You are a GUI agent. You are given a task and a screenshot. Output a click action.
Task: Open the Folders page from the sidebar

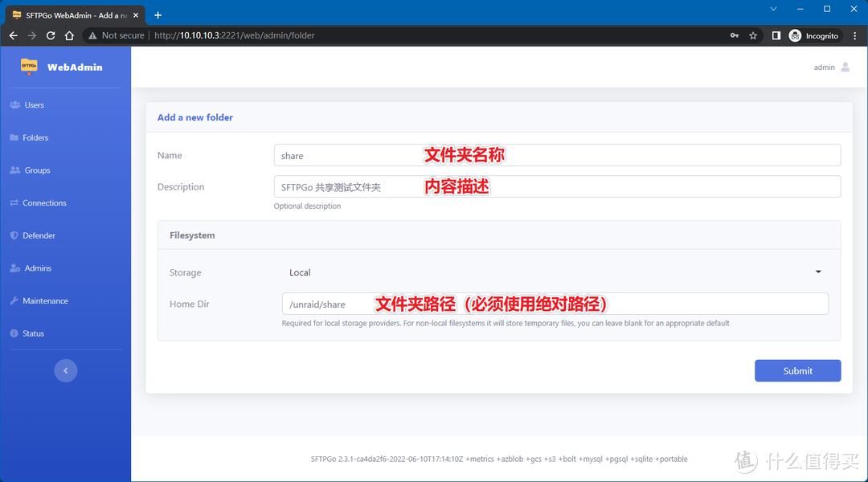coord(38,137)
